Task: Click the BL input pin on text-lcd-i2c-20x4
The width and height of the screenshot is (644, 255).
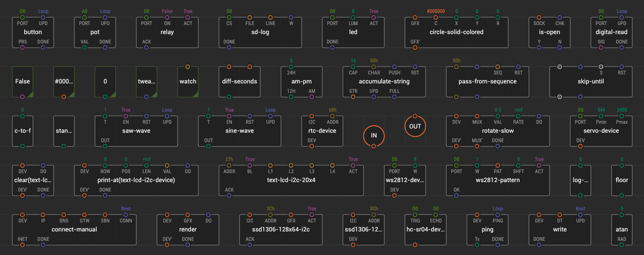Action: (x=250, y=166)
